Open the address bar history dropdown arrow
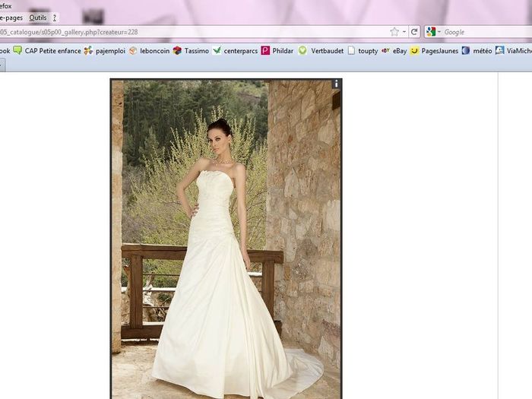Screen dimensions: 532x399 (x=404, y=32)
